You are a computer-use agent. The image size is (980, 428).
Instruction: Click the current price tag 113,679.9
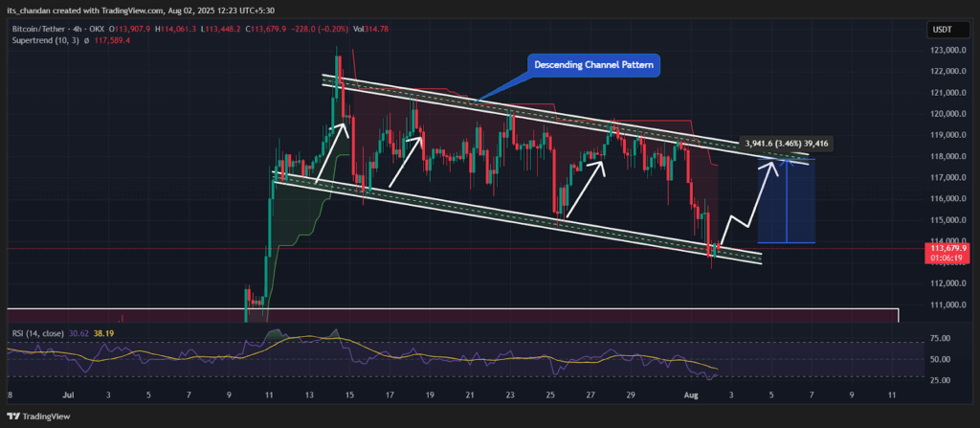[x=948, y=248]
